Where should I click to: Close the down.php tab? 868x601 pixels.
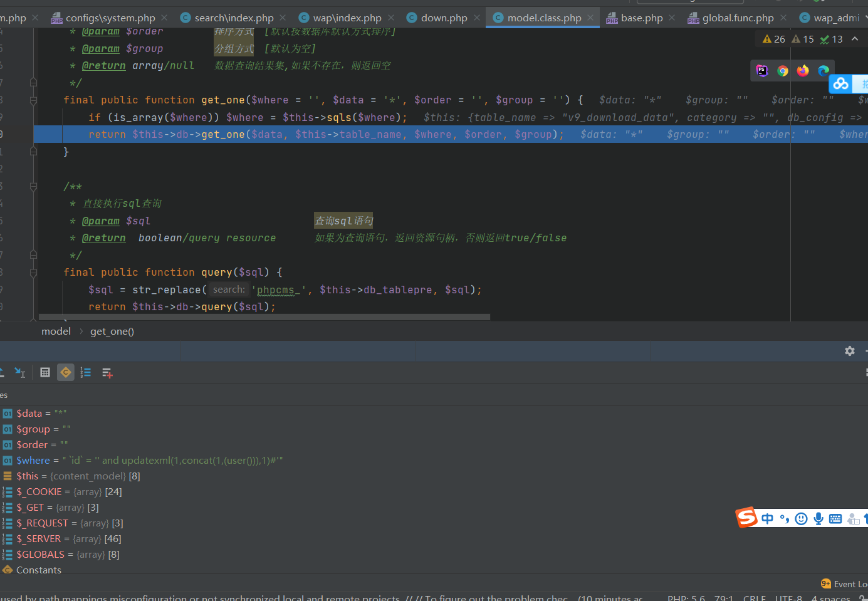pyautogui.click(x=477, y=18)
